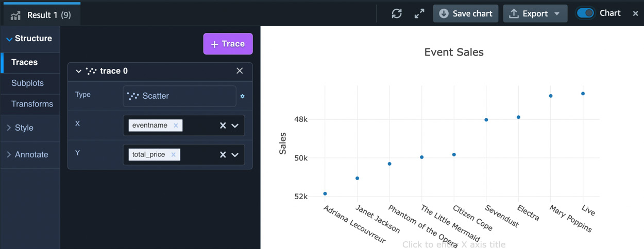Delete trace 0 using its X icon
644x249 pixels.
click(x=240, y=71)
